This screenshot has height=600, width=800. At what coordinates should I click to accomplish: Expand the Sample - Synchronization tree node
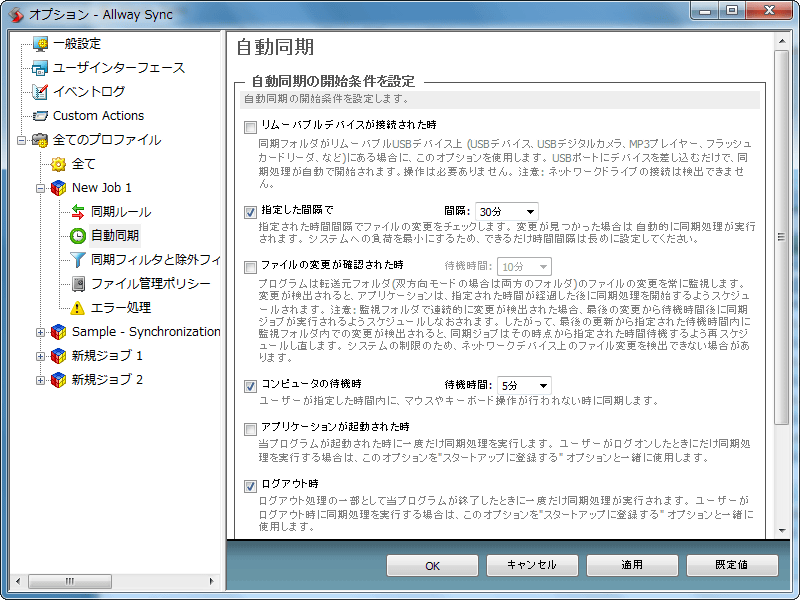[x=40, y=332]
